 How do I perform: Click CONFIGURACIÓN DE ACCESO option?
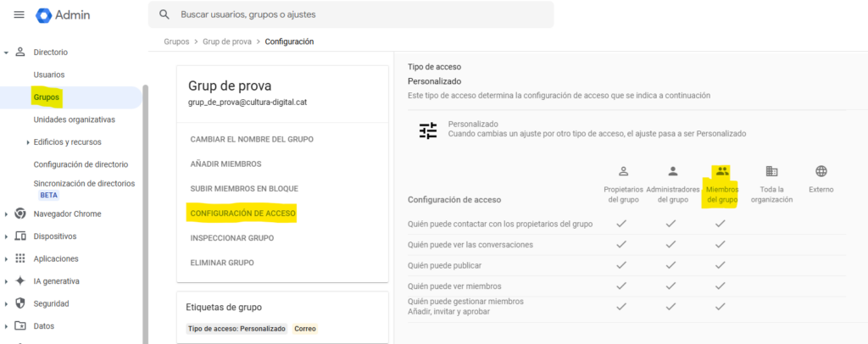pos(242,214)
